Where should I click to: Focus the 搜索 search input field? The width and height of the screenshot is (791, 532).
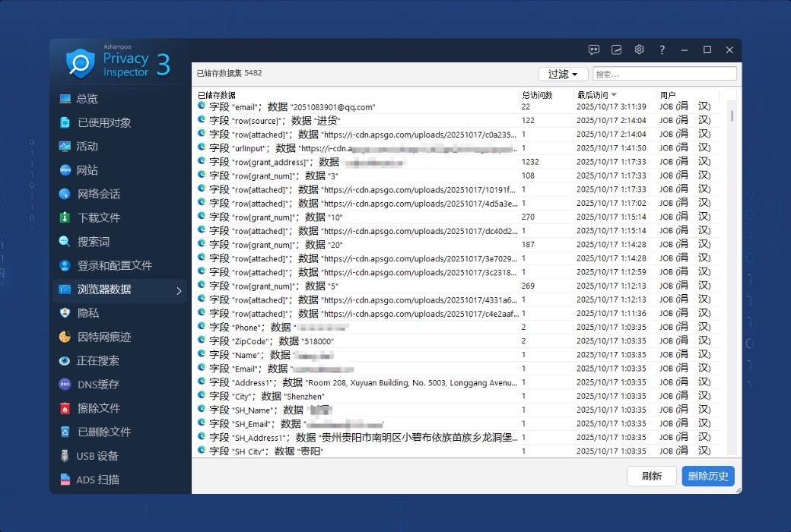click(664, 74)
